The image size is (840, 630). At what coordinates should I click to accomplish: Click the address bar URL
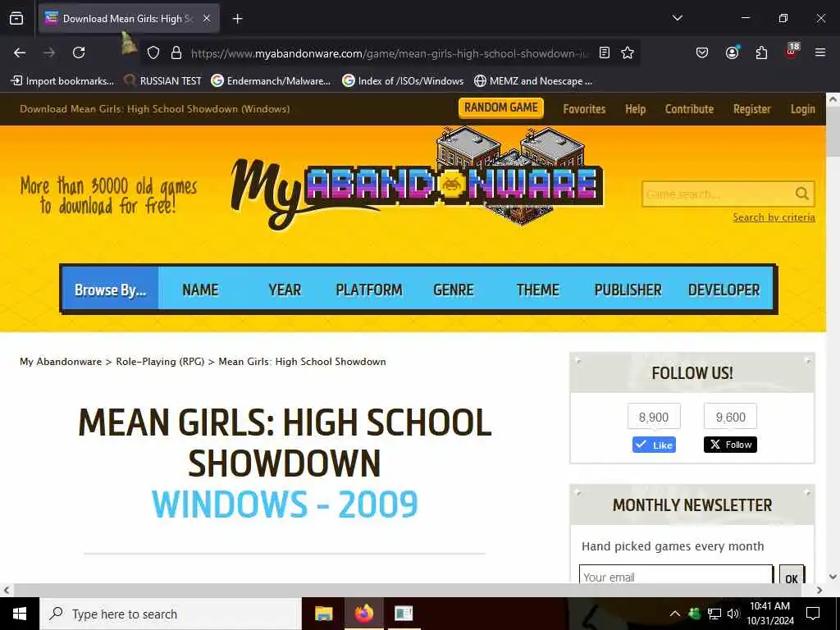(390, 53)
